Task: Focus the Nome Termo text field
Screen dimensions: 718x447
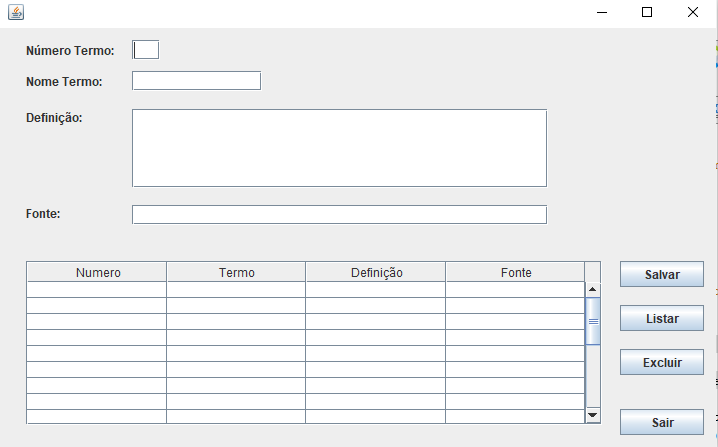Action: click(x=196, y=81)
